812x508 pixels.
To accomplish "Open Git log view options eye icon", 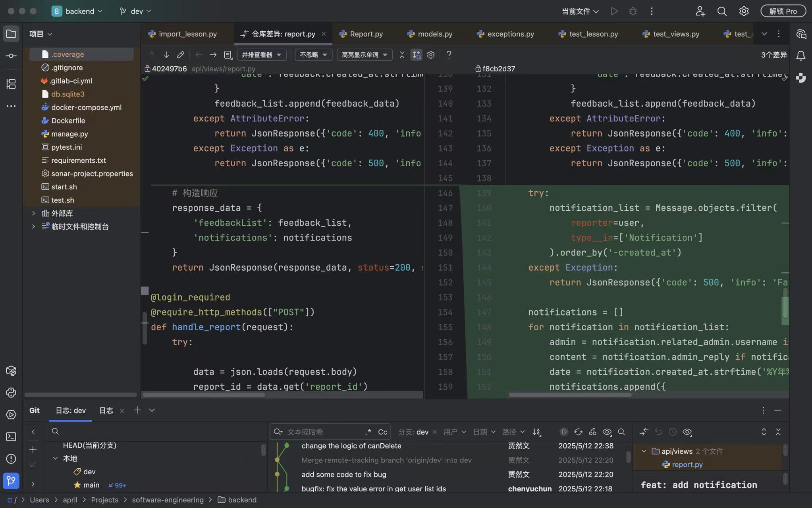I will [607, 432].
